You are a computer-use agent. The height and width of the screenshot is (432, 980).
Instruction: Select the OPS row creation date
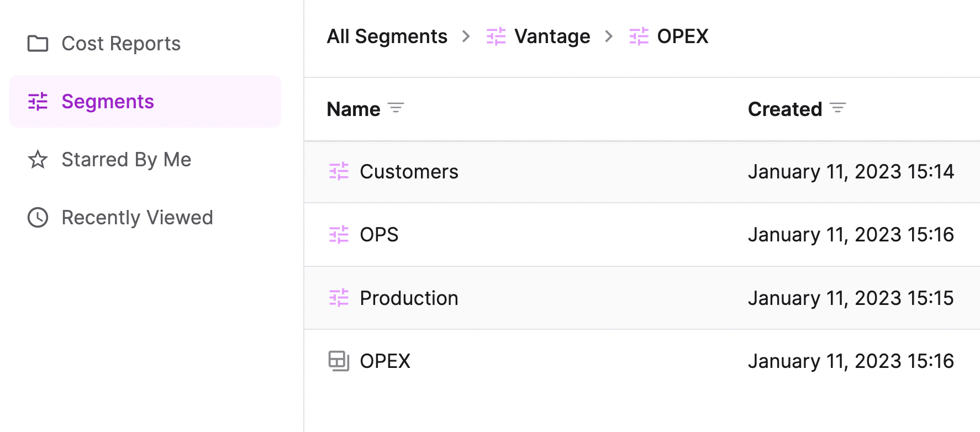pyautogui.click(x=850, y=235)
